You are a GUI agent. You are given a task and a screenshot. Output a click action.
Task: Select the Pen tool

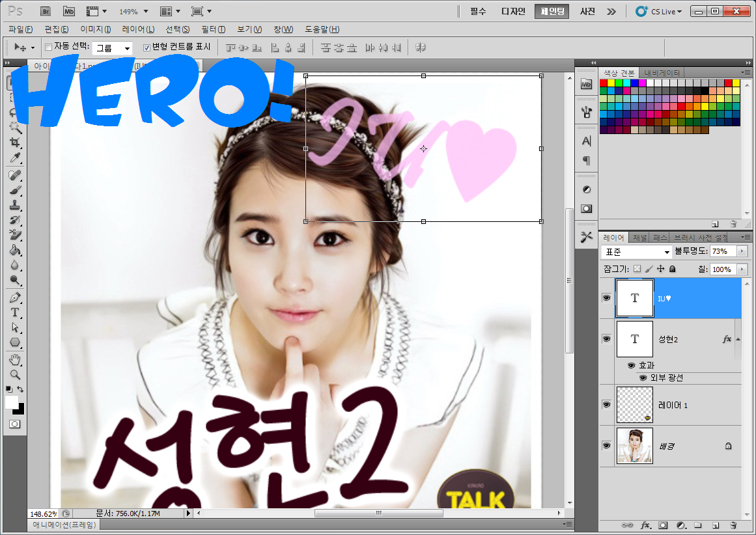pos(15,297)
